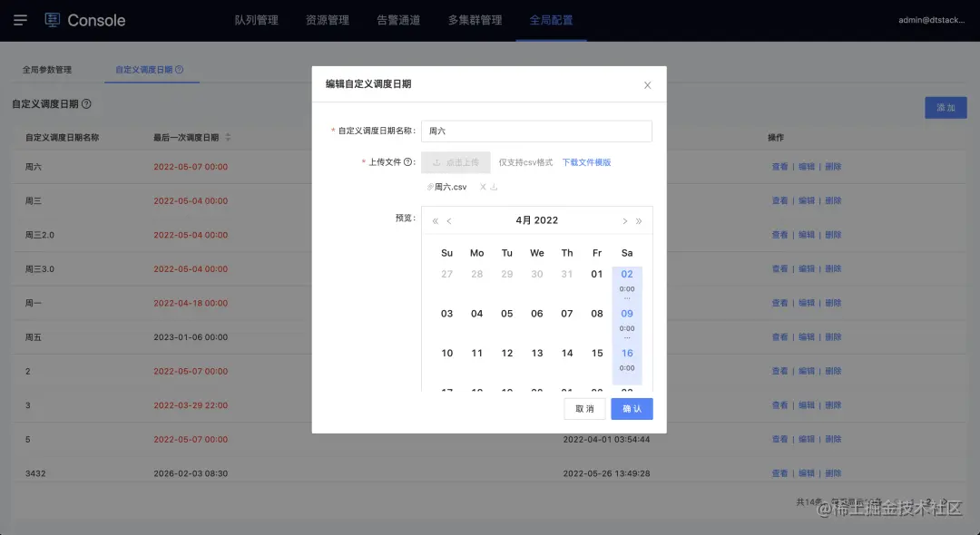Screen dimensions: 980x535
Task: Go to next month in calendar
Action: (624, 221)
